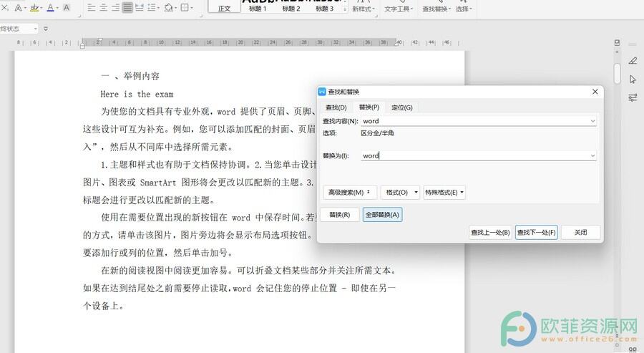Click 查找下一处(F) button
Image resolution: width=644 pixels, height=353 pixels.
point(537,232)
